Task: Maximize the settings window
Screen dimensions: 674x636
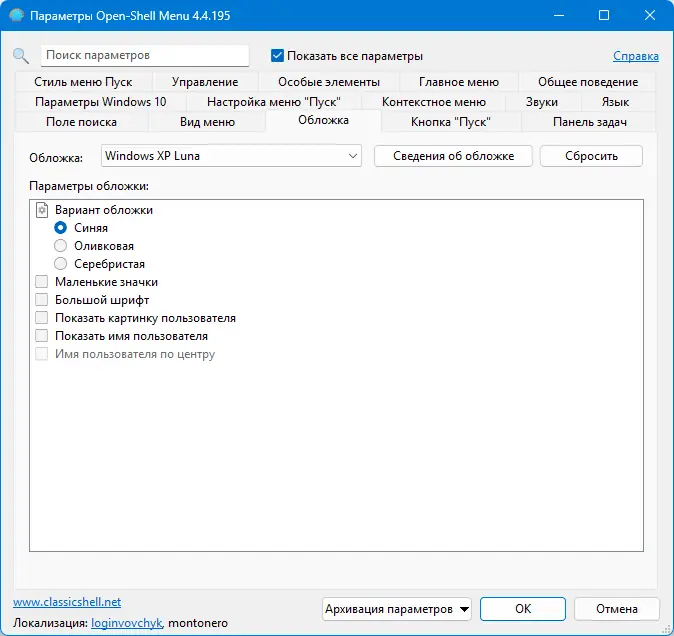Action: coord(604,15)
